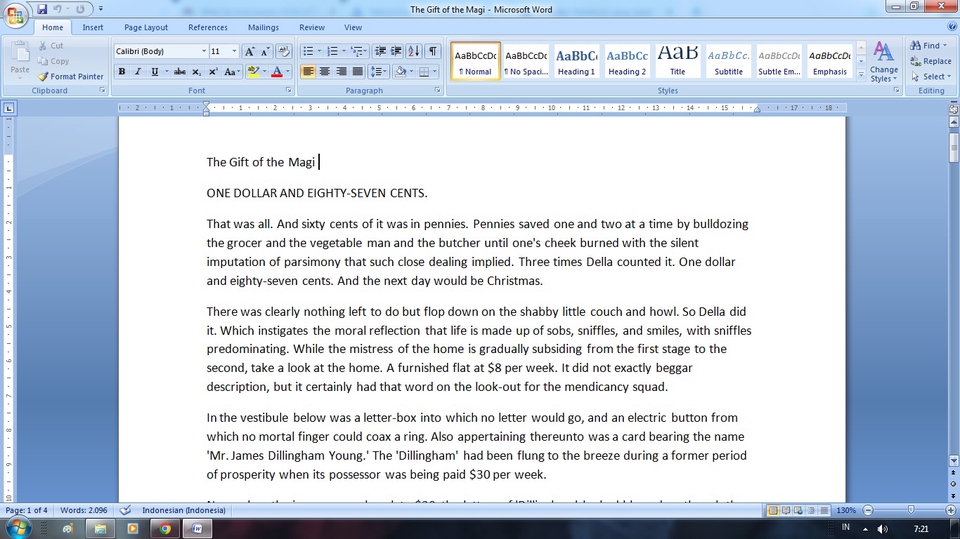Expand the Styles gallery more arrow
The image size is (960, 539).
pyautogui.click(x=861, y=74)
